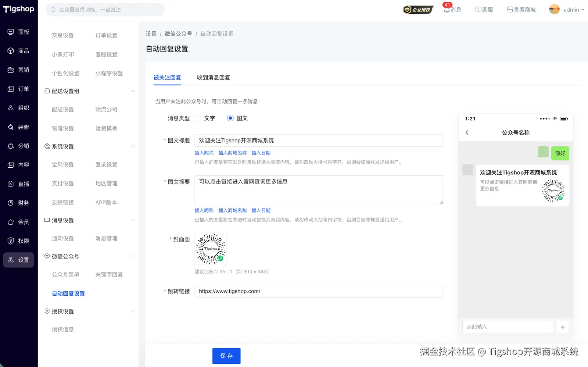This screenshot has width=588, height=367.
Task: Click the 设置 breadcrumb link
Action: click(151, 34)
